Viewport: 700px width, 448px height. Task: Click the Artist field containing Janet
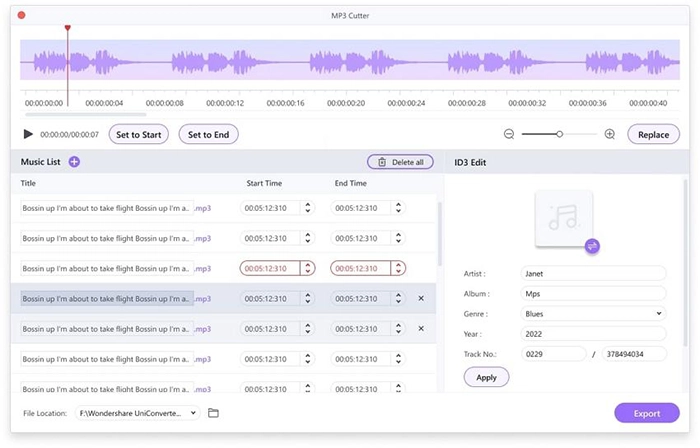[593, 274]
